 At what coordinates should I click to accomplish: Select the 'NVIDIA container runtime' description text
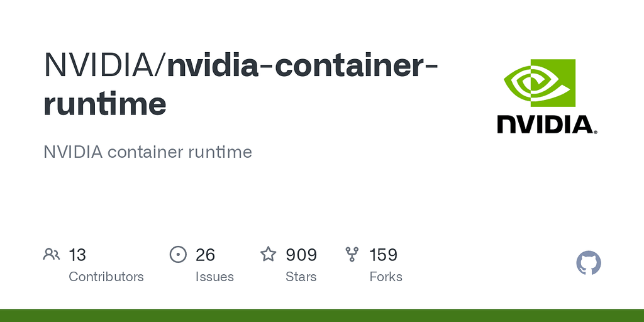(x=148, y=152)
